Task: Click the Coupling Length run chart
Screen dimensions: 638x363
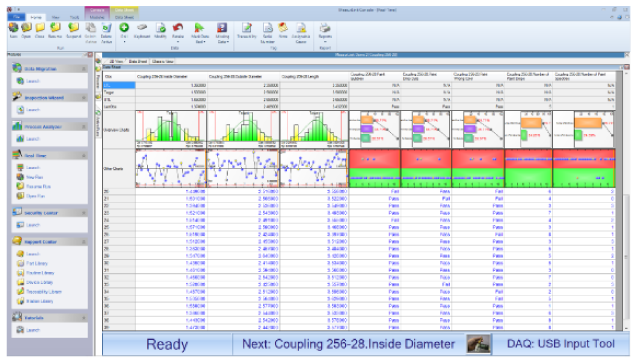Action: pos(314,168)
